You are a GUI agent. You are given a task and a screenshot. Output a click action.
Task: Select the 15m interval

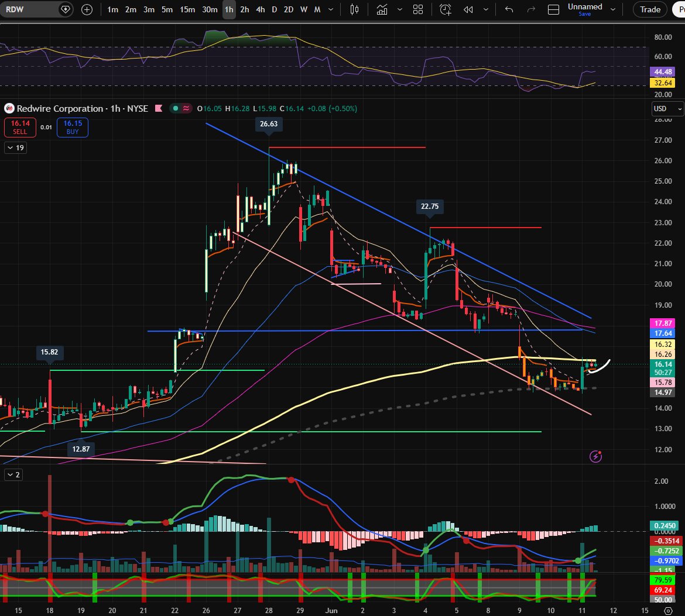187,9
